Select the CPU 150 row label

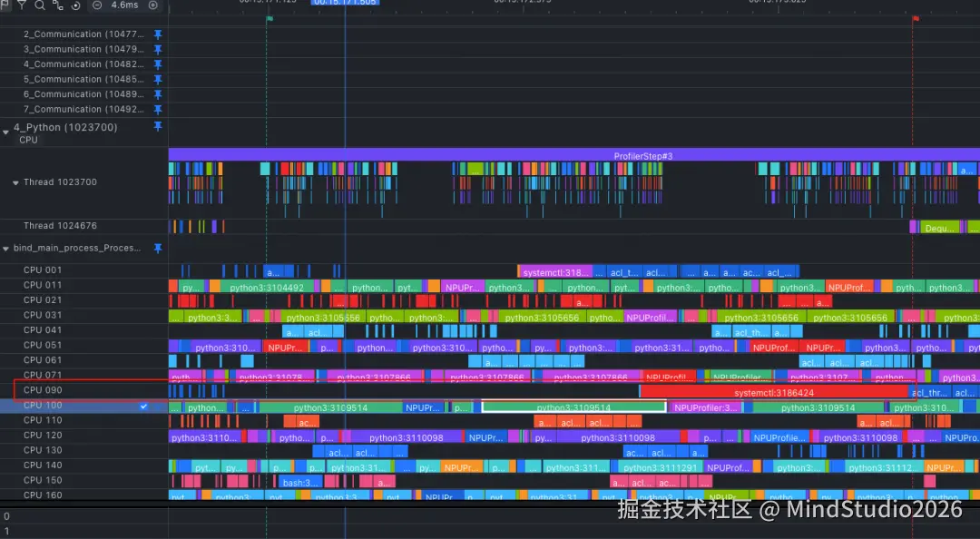click(43, 480)
